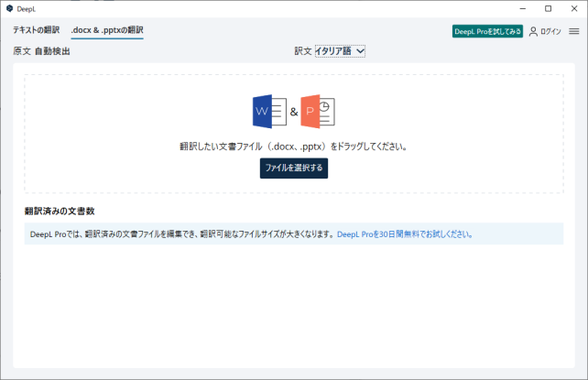Click the ファイルを選択する button

[x=294, y=168]
